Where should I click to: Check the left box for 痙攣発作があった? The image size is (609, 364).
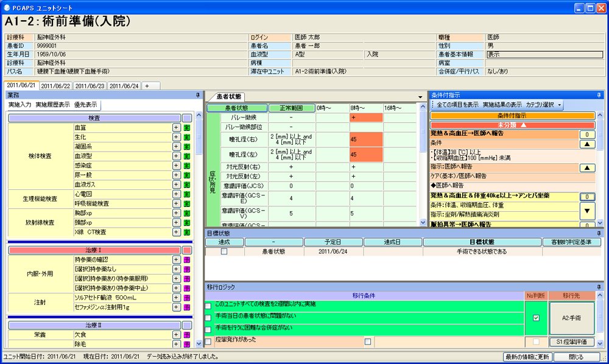[x=208, y=341]
